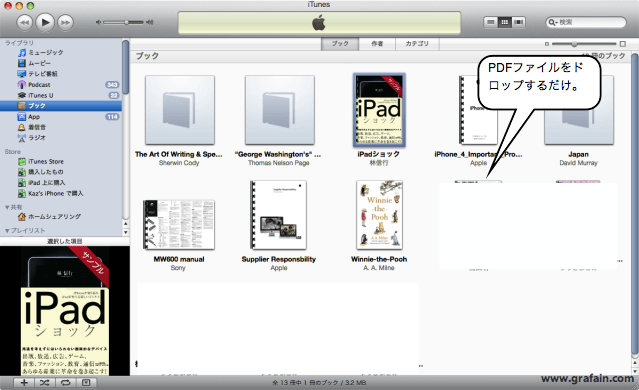Select Supplier Responsibility cover

point(278,215)
